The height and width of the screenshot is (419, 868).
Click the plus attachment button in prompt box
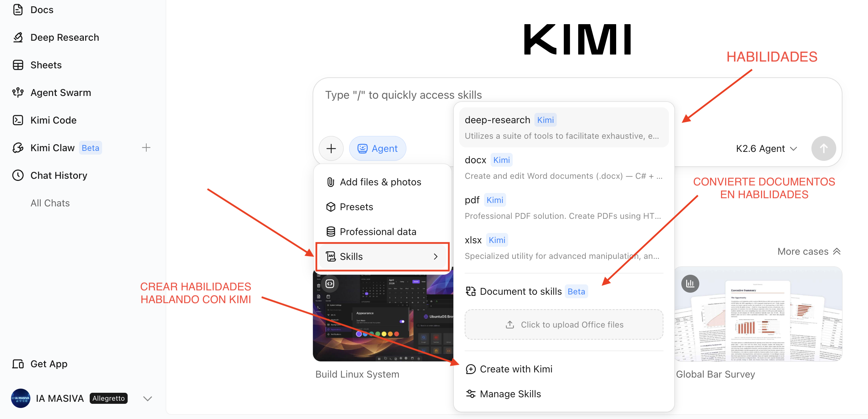click(x=331, y=148)
